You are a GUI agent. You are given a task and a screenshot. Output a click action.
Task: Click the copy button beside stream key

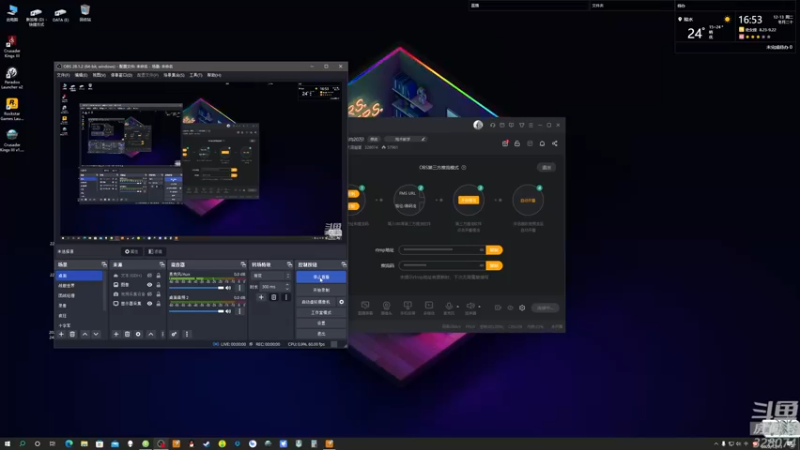[x=494, y=265]
